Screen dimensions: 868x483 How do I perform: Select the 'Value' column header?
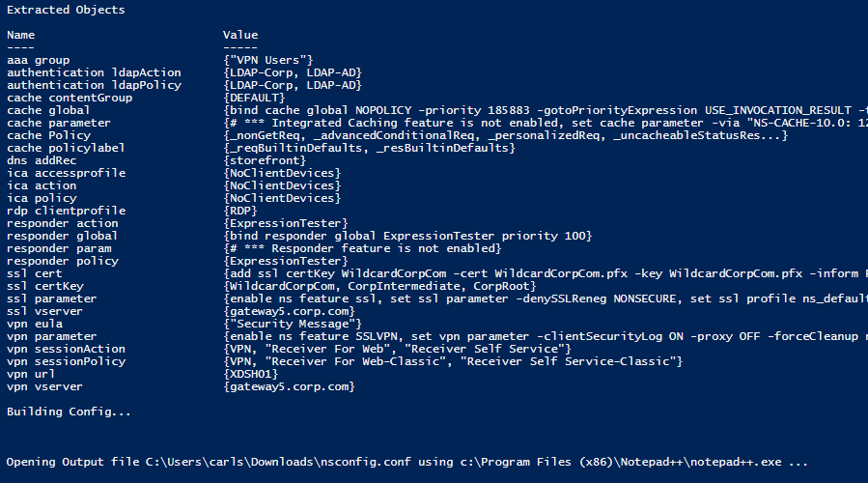pos(240,35)
